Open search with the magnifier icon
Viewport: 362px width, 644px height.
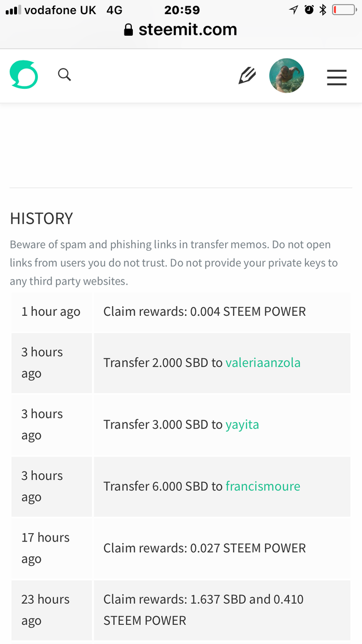click(x=64, y=75)
